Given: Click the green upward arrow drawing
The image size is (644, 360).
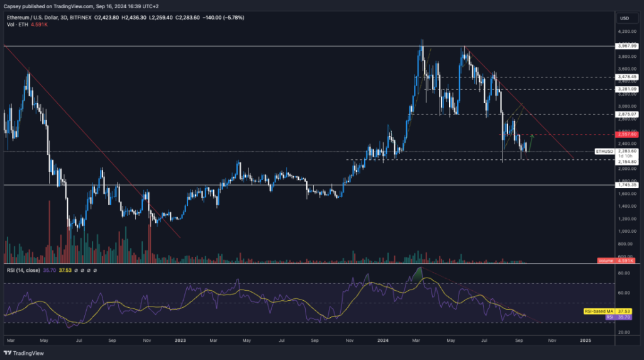Looking at the screenshot, I should (530, 142).
